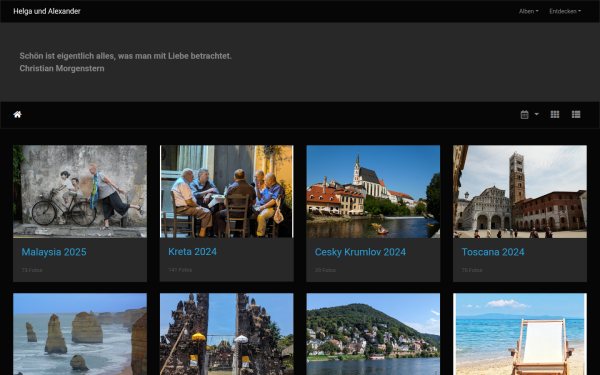Image resolution: width=600 pixels, height=375 pixels.
Task: Open the Cesky Krumlov 2024 album link
Action: click(360, 252)
